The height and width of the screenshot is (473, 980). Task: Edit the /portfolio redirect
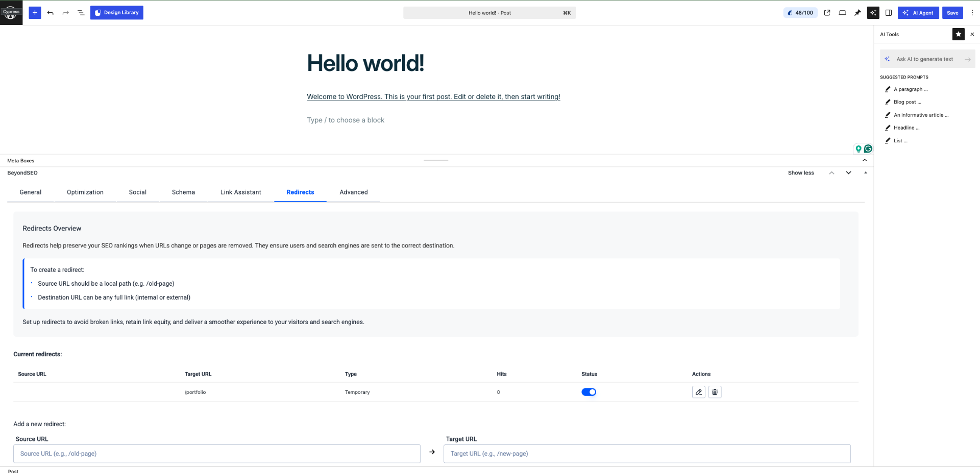698,392
